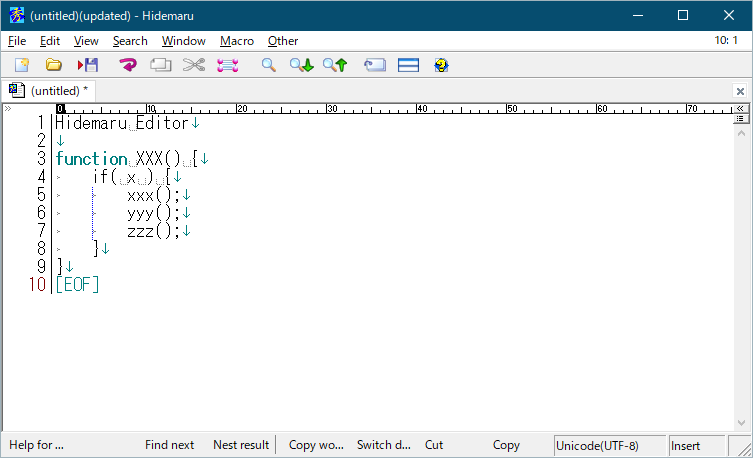Viewport: 753px width, 458px height.
Task: Open the Other menu
Action: [x=283, y=41]
